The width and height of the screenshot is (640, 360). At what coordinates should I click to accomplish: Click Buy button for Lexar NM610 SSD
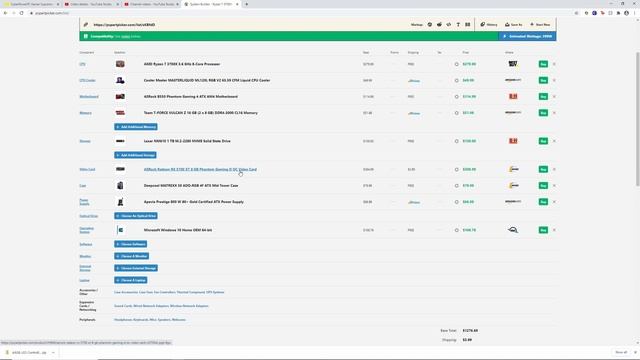click(x=543, y=141)
